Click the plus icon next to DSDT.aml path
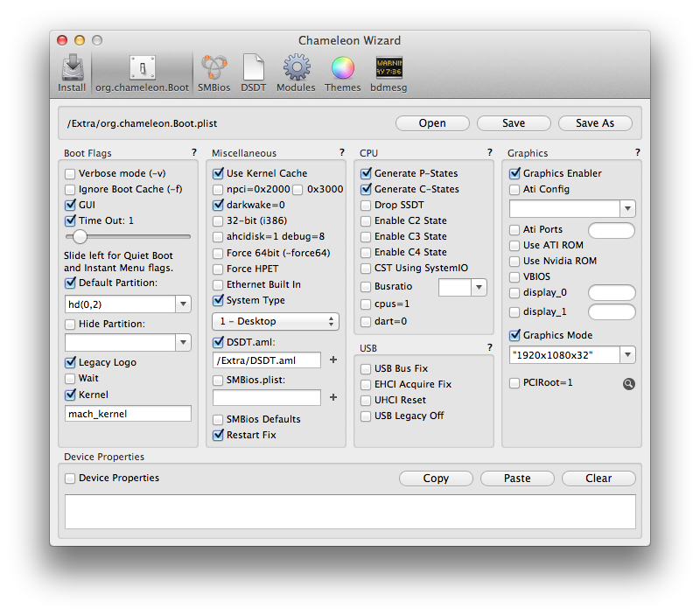 tap(333, 360)
